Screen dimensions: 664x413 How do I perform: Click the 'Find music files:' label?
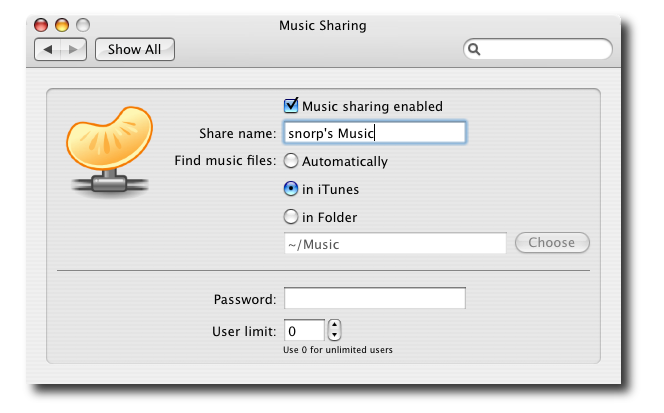[225, 161]
